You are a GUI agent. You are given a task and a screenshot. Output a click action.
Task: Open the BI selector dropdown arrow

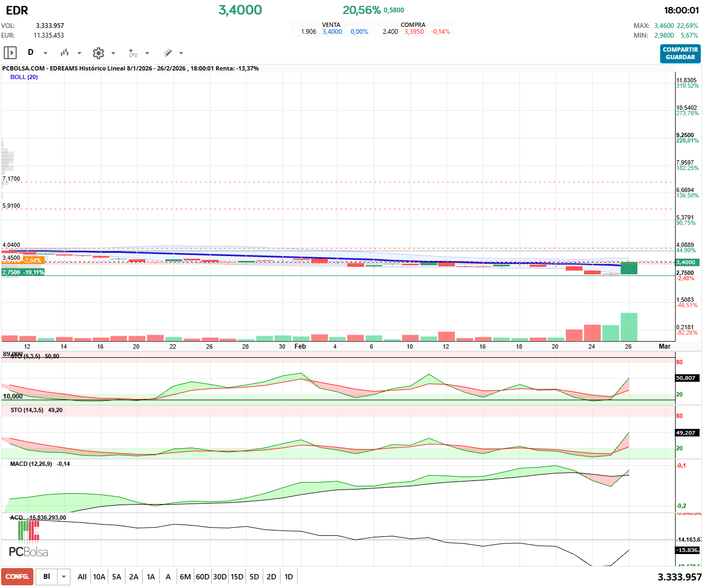click(64, 577)
